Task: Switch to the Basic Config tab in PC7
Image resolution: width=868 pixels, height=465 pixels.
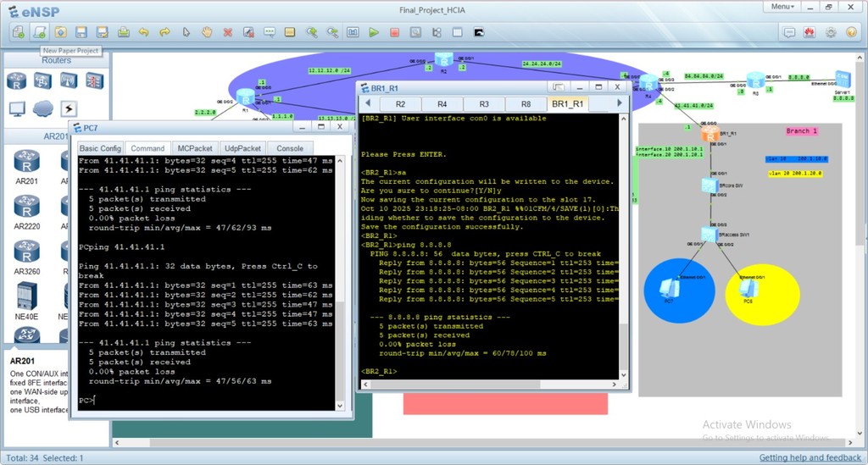Action: click(100, 148)
